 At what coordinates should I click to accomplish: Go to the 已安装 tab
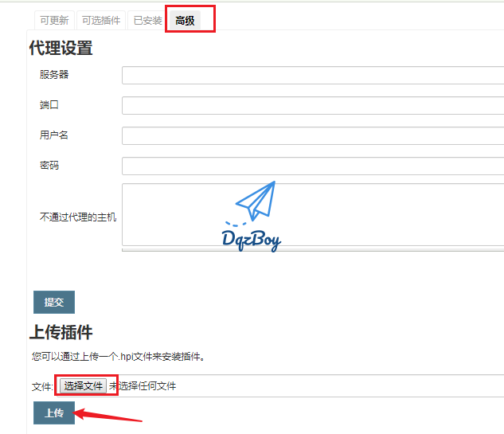[x=147, y=21]
